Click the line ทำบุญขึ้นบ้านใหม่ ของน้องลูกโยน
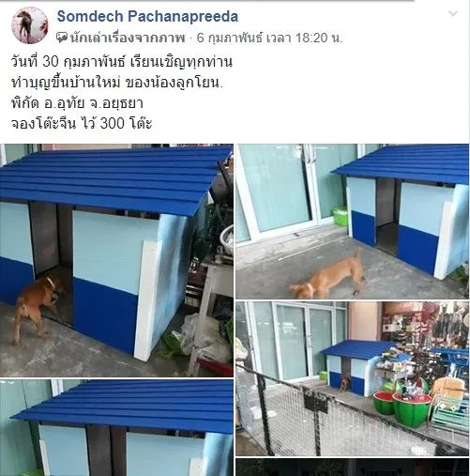This screenshot has width=470, height=476. point(117,83)
